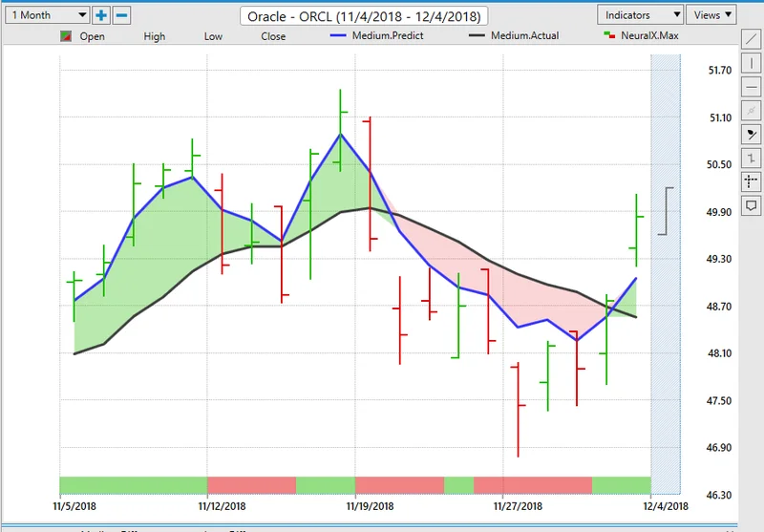The image size is (764, 532).
Task: Click the Open price legend label
Action: coord(93,37)
